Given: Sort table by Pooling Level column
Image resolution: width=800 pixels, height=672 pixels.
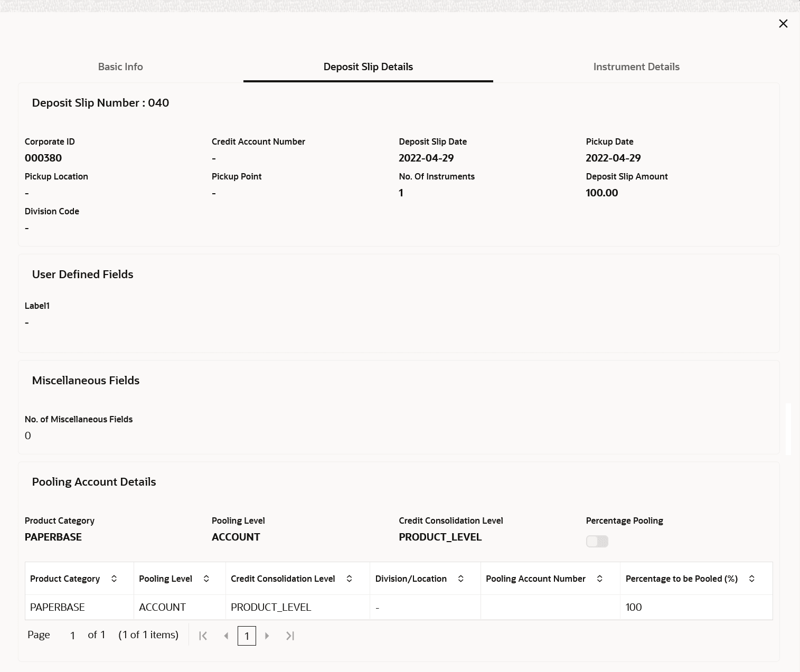Looking at the screenshot, I should (x=206, y=579).
